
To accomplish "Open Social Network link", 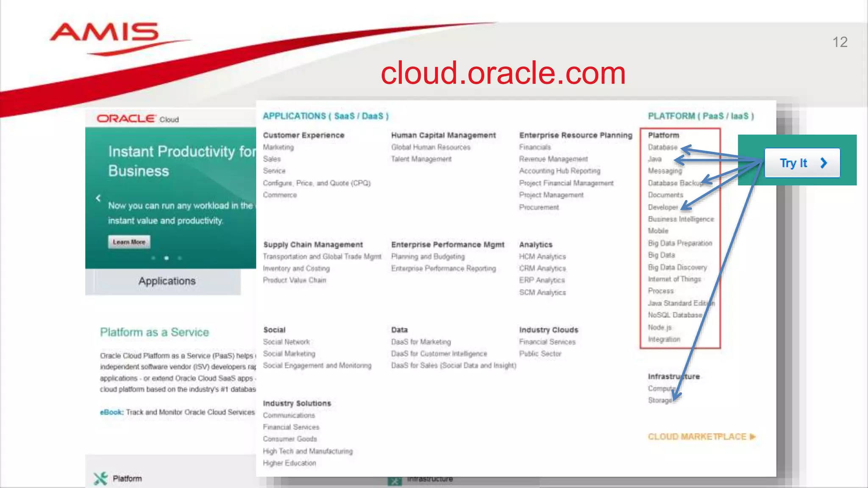I will tap(286, 342).
